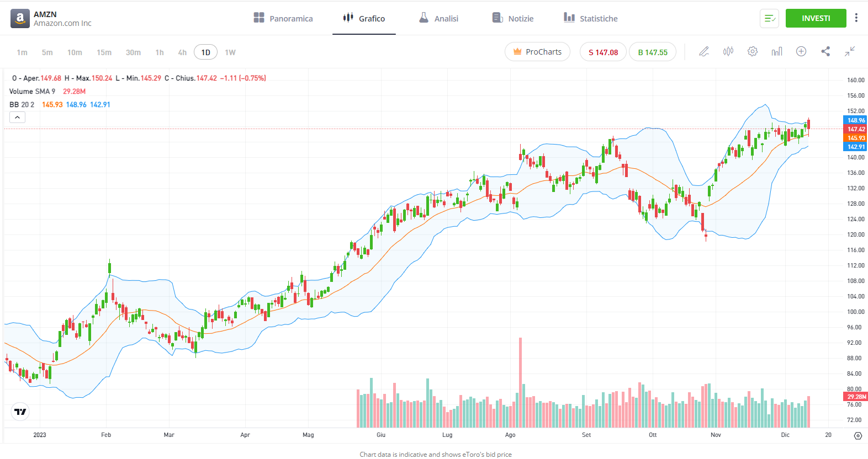Screen dimensions: 868x459
Task: Click the red 147.42 current price tag
Action: coord(855,129)
